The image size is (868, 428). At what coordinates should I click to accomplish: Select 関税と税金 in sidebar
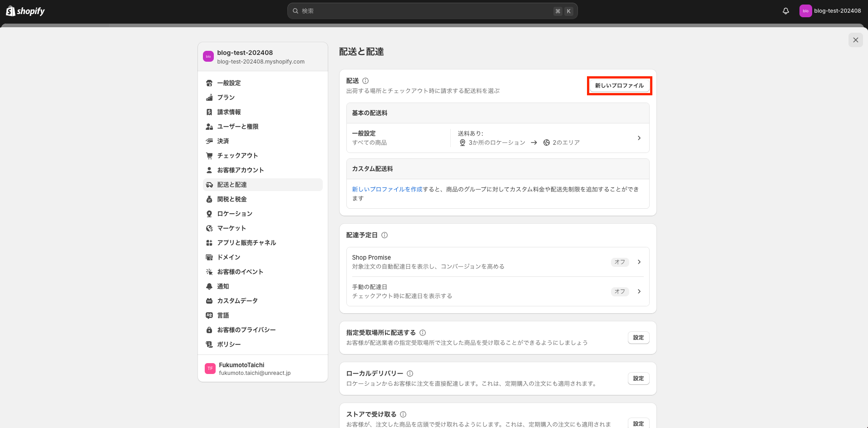[262, 199]
